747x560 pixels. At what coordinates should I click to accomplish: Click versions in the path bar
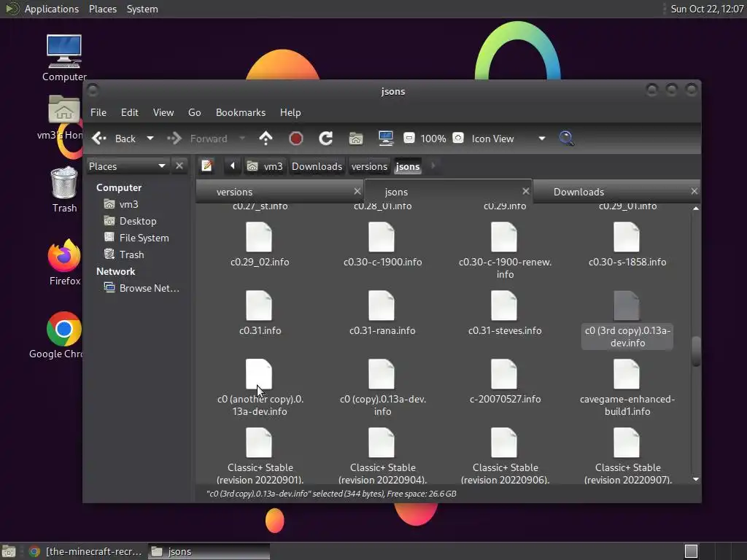369,166
